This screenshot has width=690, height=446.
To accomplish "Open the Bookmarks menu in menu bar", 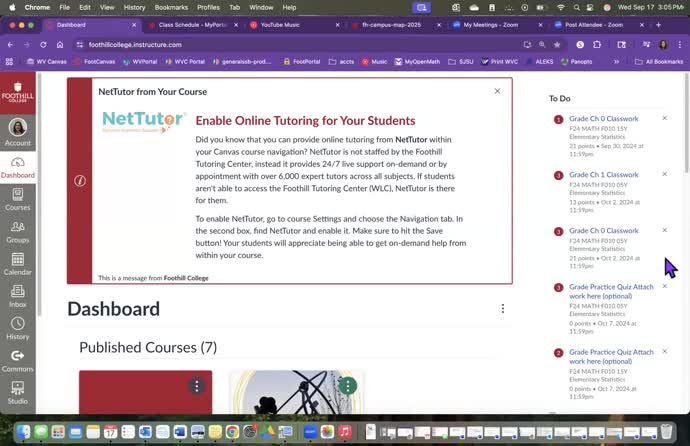I will point(171,7).
